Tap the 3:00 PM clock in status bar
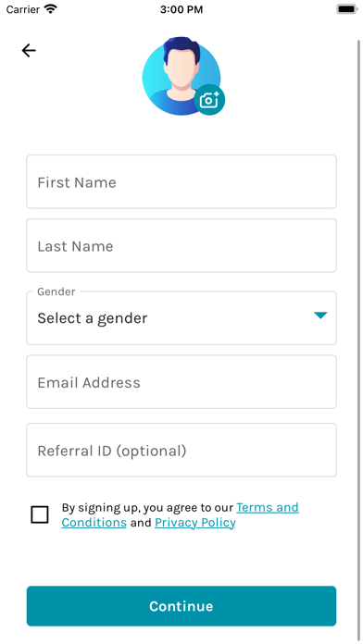The height and width of the screenshot is (644, 363). coord(181,9)
